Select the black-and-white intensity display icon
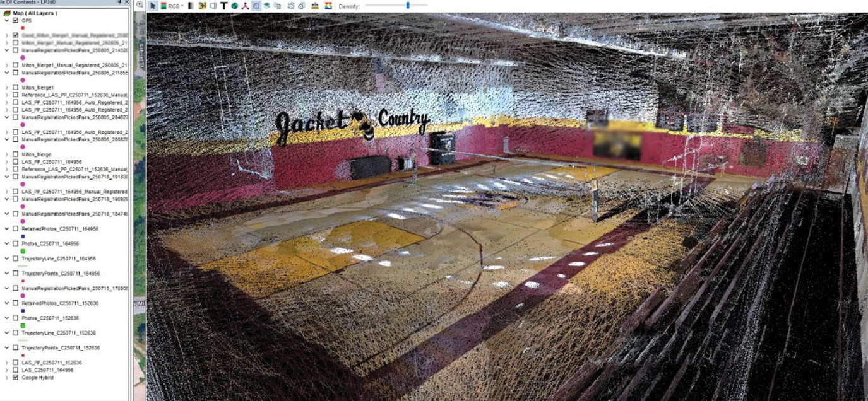Image resolution: width=868 pixels, height=401 pixels. [x=190, y=6]
